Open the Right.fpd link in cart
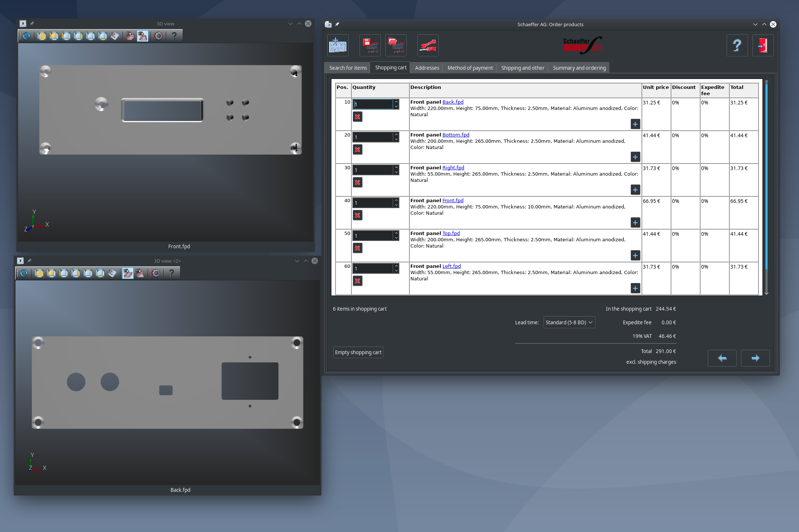799x532 pixels. click(453, 168)
